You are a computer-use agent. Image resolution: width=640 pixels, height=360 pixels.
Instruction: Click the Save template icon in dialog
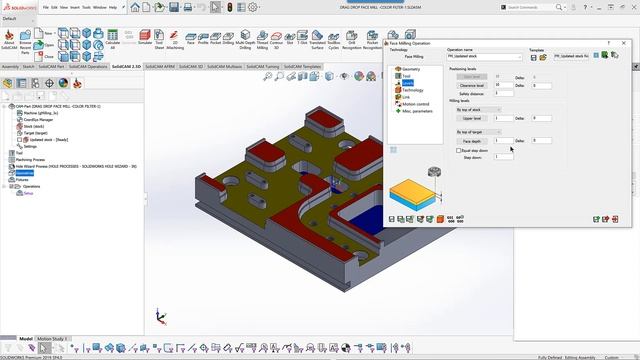(x=533, y=58)
